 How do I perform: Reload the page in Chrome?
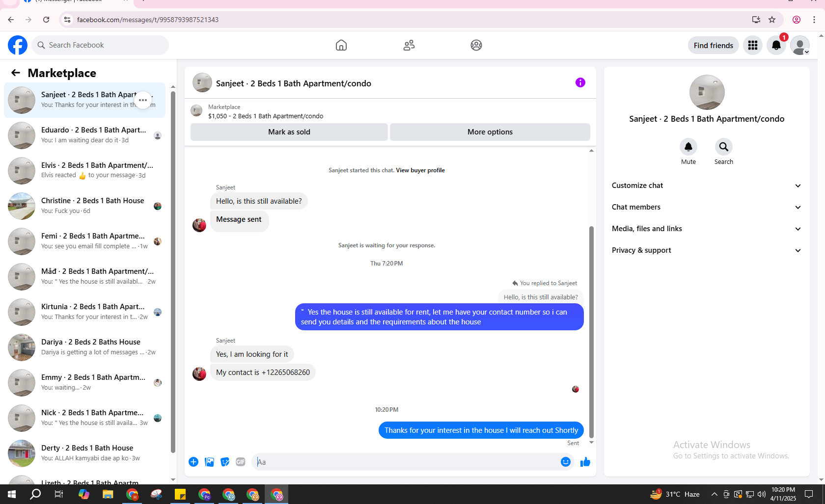coord(46,20)
